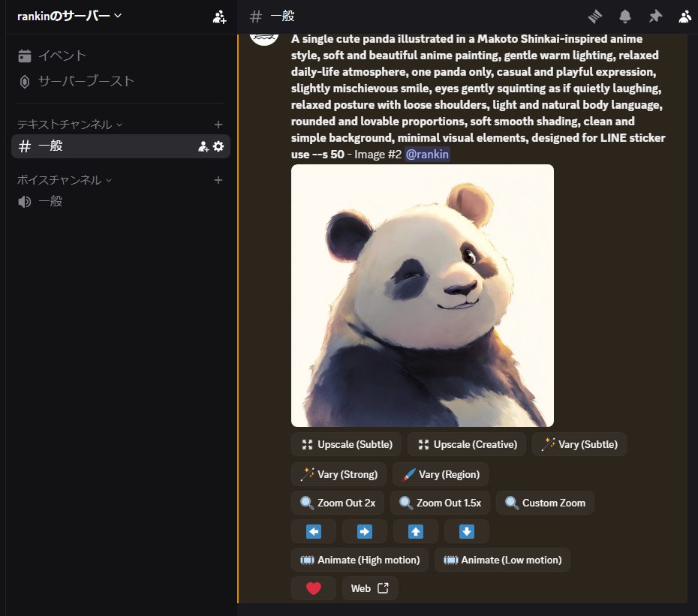This screenshot has height=616, width=698.
Task: Collapse the テキストチャンネル category
Action: pos(69,125)
